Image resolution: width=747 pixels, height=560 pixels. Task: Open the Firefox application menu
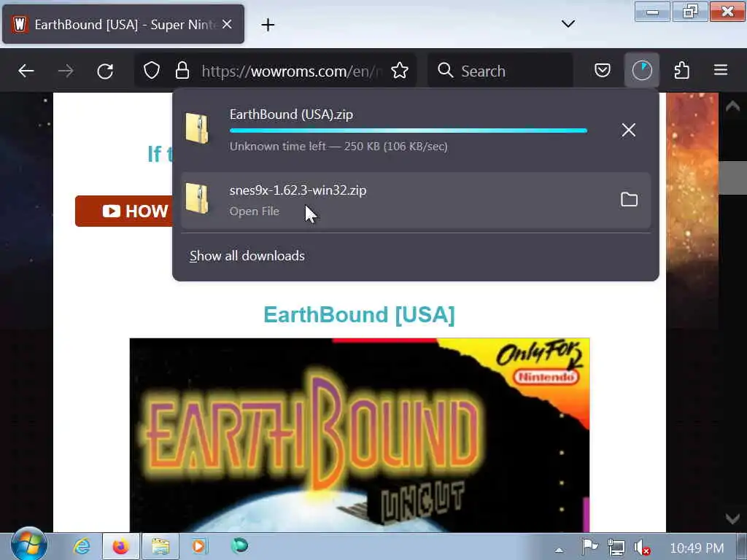click(720, 71)
